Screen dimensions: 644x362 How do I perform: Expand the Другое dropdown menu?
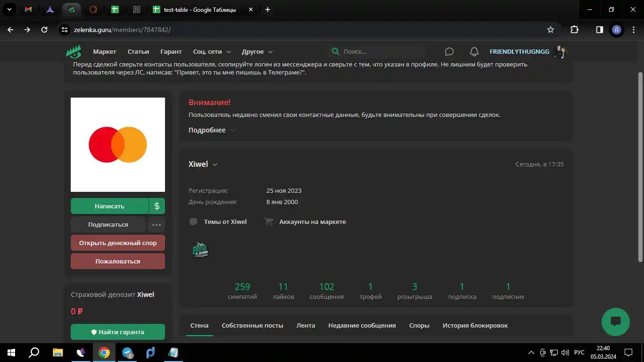[257, 52]
